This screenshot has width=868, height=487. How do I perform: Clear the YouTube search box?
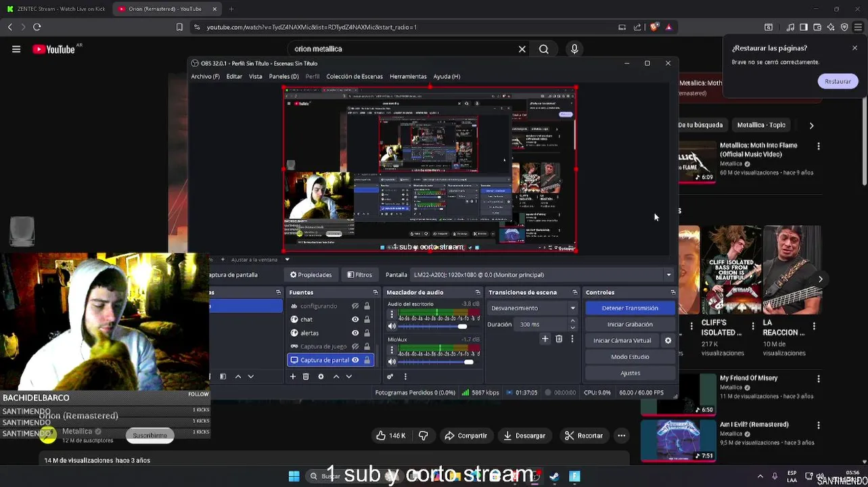522,49
